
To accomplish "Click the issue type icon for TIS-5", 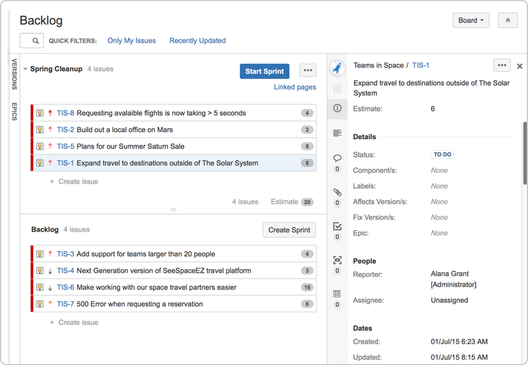I will coord(40,146).
